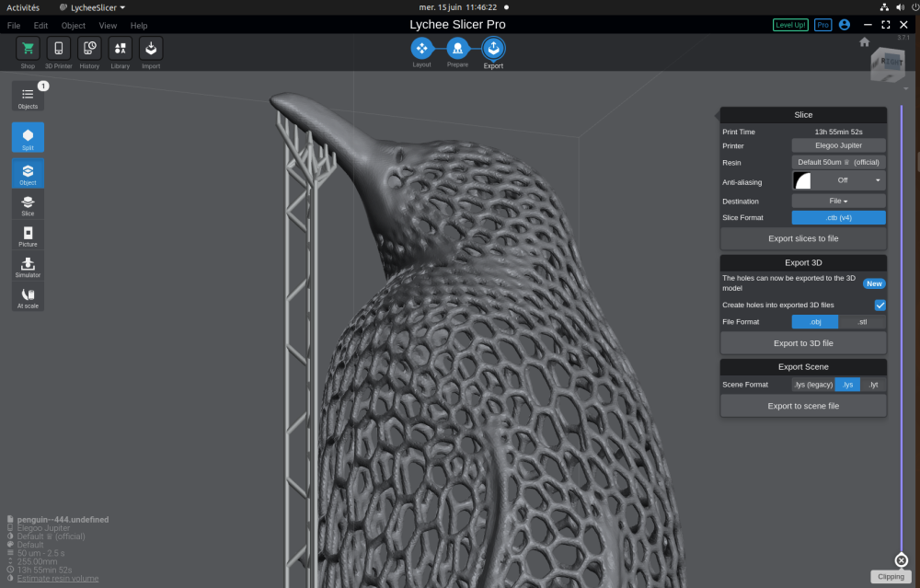Open the Shop cart icon
The image size is (920, 588).
point(28,49)
